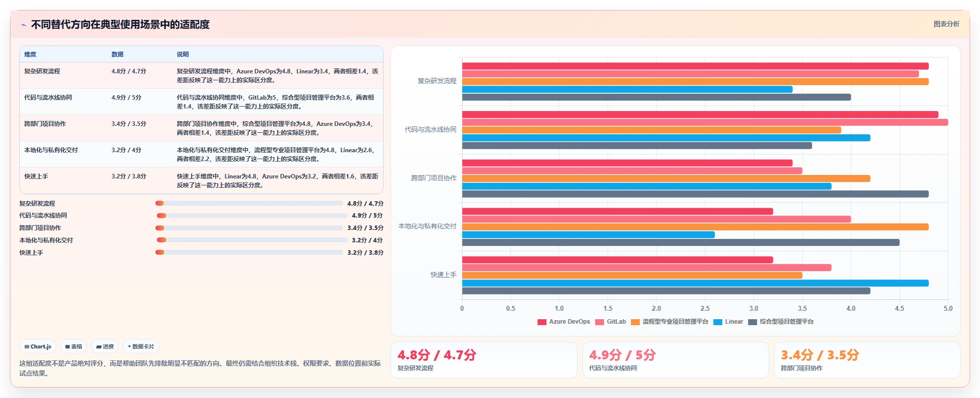Click the table cell 3.4分 / 3.5分

tap(129, 124)
